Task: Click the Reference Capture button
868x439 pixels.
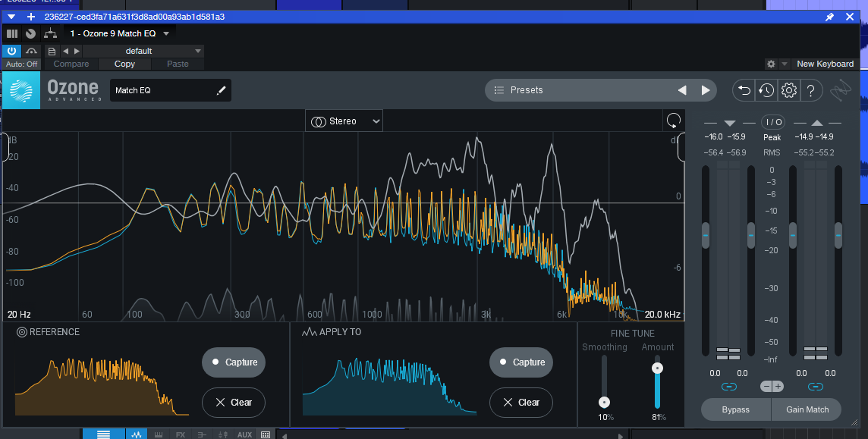Action: click(234, 362)
